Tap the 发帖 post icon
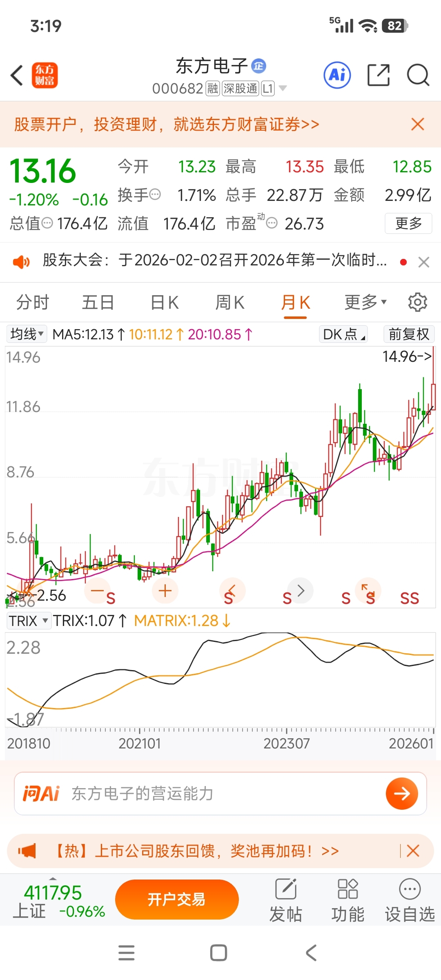 tap(286, 901)
